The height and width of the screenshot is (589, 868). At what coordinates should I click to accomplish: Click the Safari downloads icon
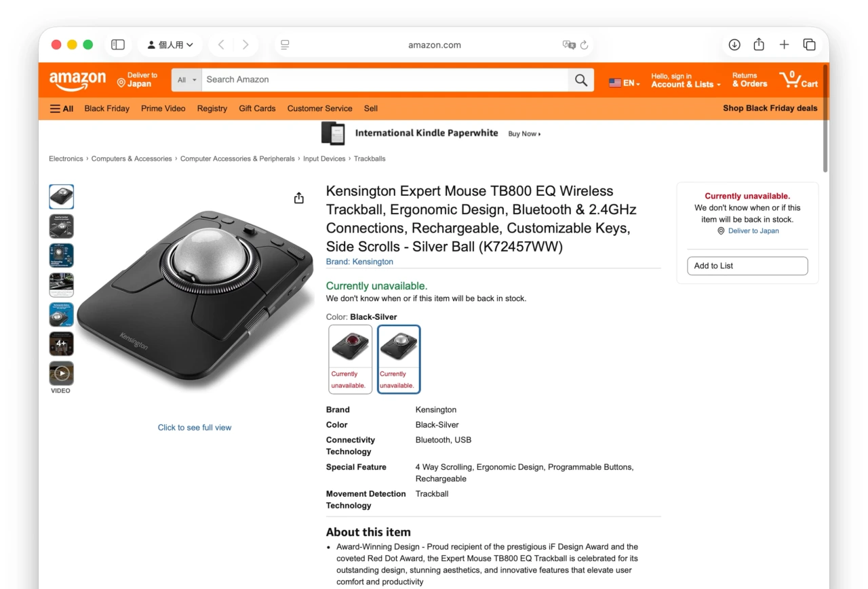[x=734, y=44]
